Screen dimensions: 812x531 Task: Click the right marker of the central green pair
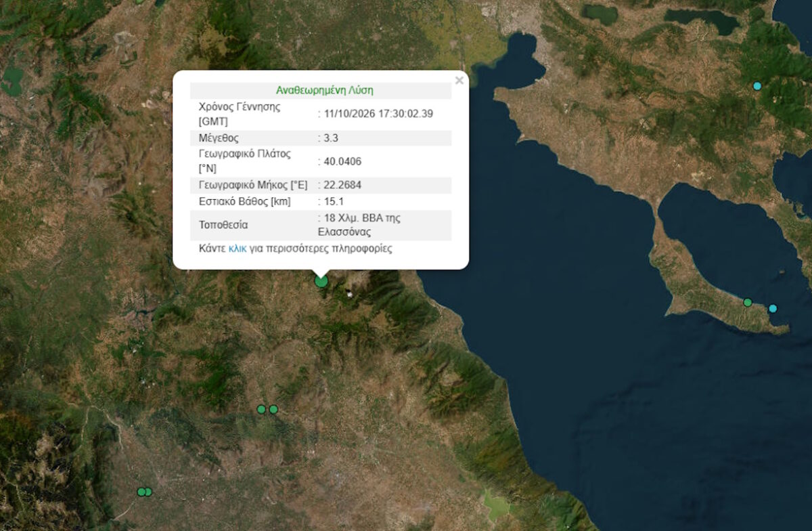coord(273,409)
